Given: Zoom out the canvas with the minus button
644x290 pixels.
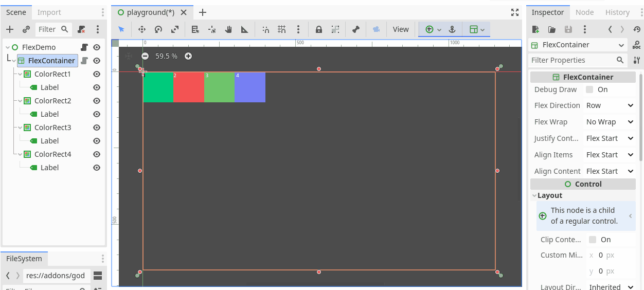Looking at the screenshot, I should pyautogui.click(x=145, y=56).
